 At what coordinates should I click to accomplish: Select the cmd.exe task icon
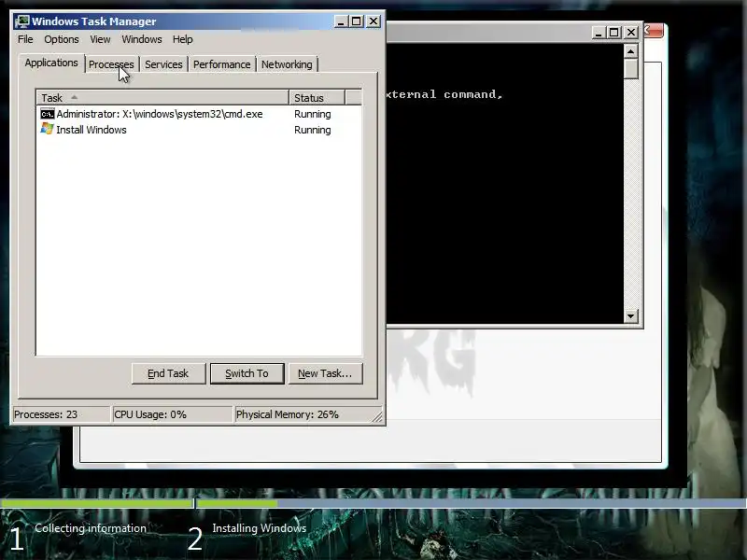(x=48, y=114)
